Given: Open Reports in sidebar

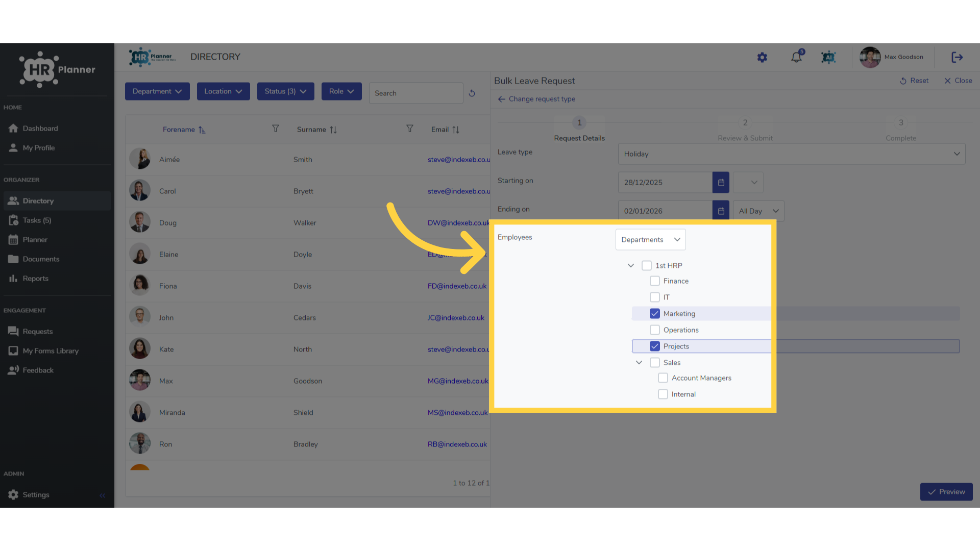Looking at the screenshot, I should pos(57,279).
